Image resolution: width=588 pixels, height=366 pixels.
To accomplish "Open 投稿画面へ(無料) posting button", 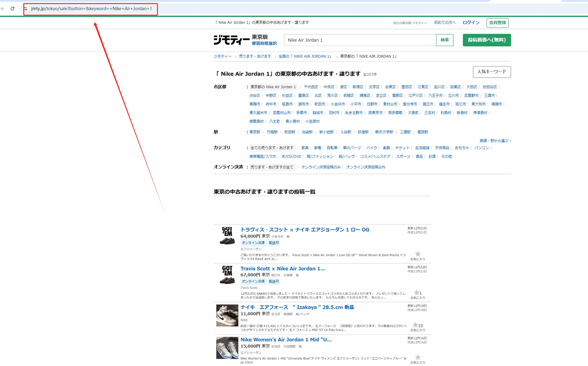I will [487, 40].
